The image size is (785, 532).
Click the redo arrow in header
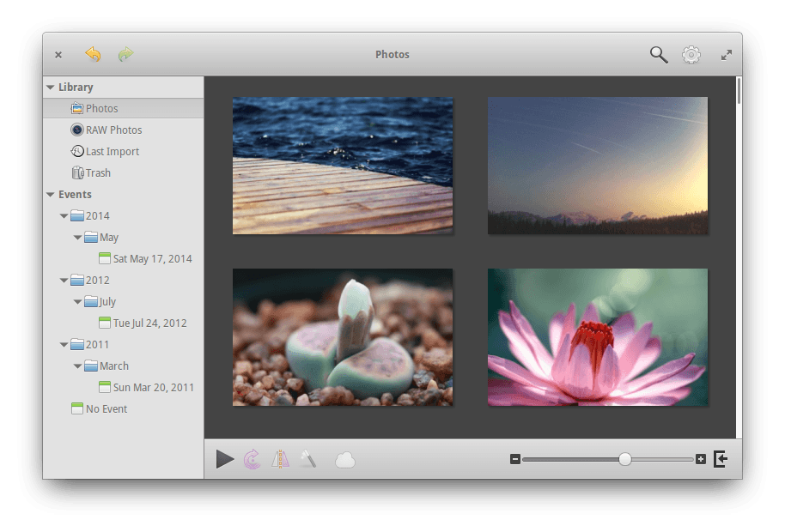pyautogui.click(x=125, y=55)
